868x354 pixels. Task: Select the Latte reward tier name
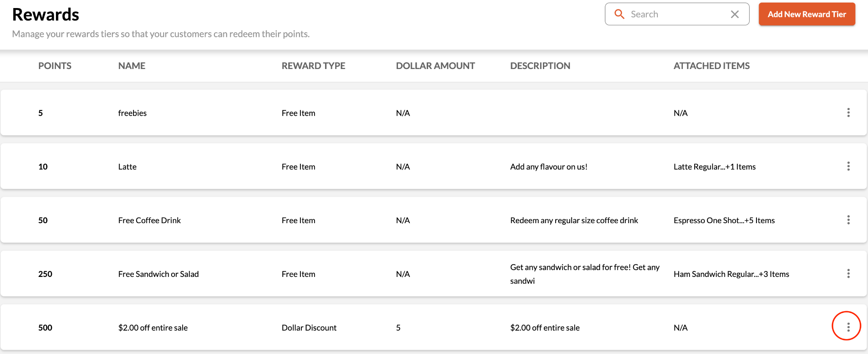(127, 167)
